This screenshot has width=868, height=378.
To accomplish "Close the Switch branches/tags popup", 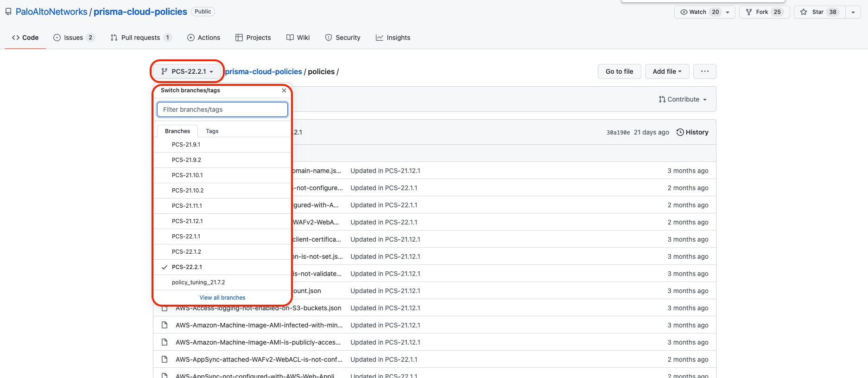I will (x=284, y=90).
